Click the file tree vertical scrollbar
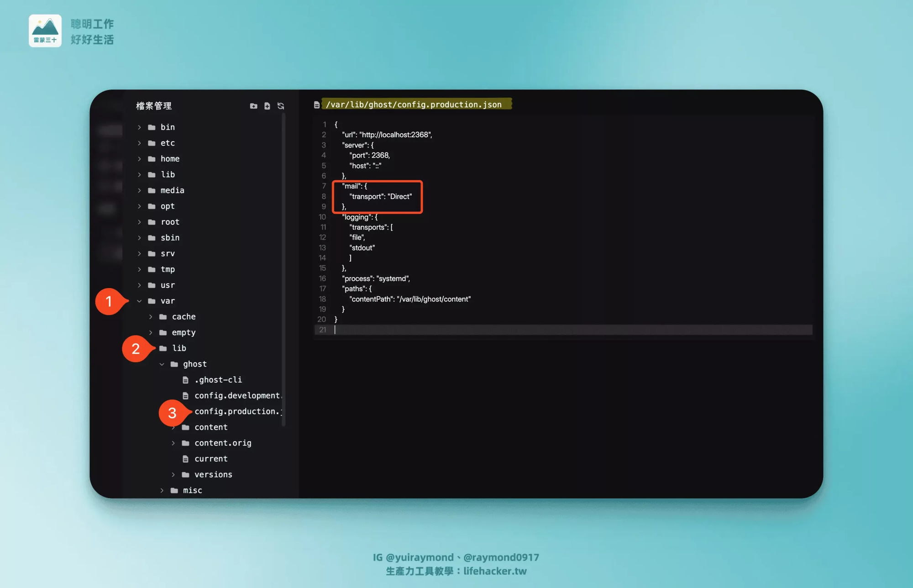The height and width of the screenshot is (588, 913). click(x=283, y=269)
